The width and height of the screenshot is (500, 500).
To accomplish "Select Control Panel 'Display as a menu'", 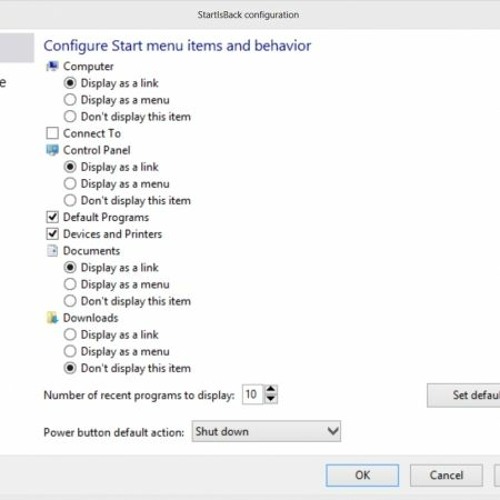I will 70,183.
